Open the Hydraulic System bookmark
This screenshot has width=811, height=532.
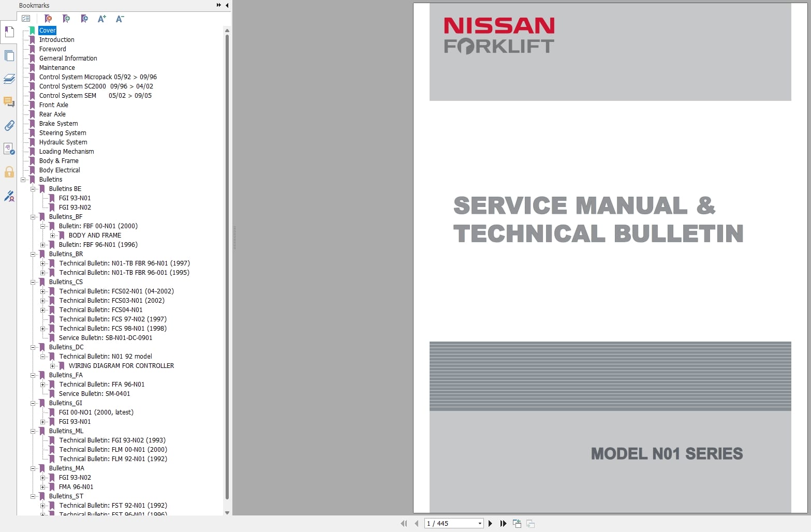(x=63, y=142)
